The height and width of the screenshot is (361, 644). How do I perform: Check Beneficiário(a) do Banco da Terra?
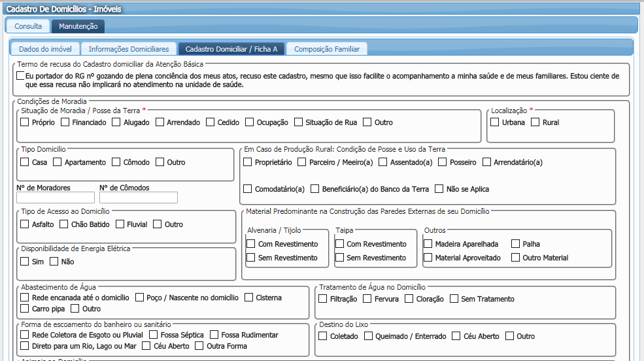315,188
